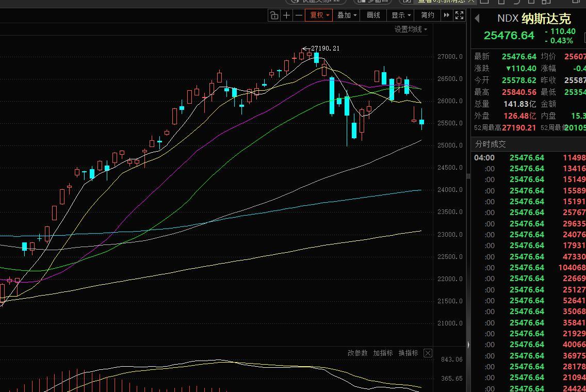The width and height of the screenshot is (586, 392).
Task: Click the 25000.0 price axis label
Action: [450, 145]
